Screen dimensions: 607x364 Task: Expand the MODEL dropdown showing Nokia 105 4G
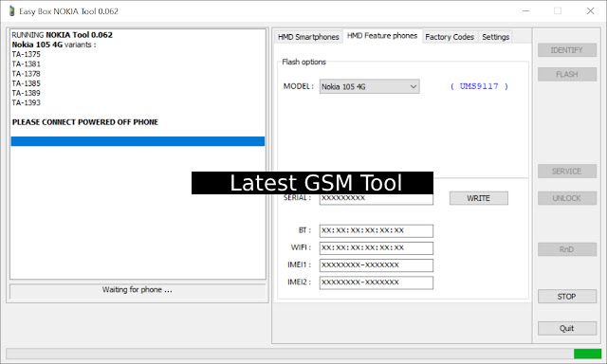coord(369,86)
